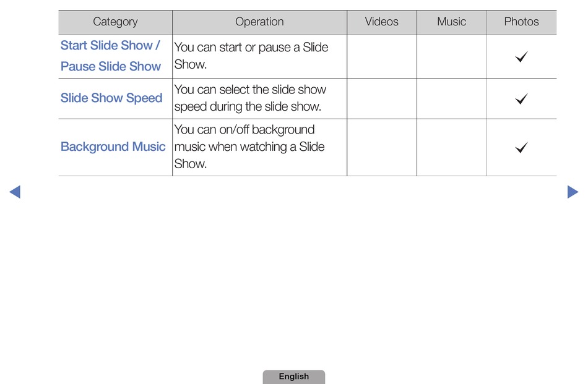Click the empty Music cell for Slide Show Speed
This screenshot has width=588, height=384.
coord(451,99)
